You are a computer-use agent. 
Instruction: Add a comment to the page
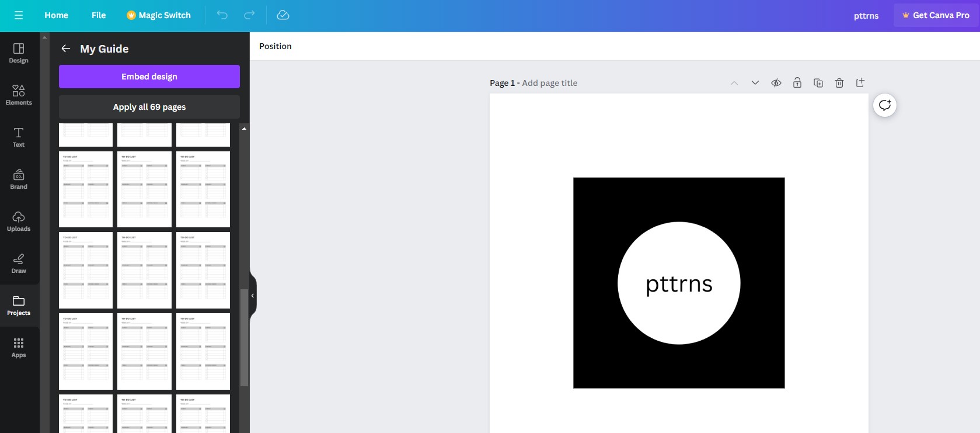pyautogui.click(x=885, y=105)
